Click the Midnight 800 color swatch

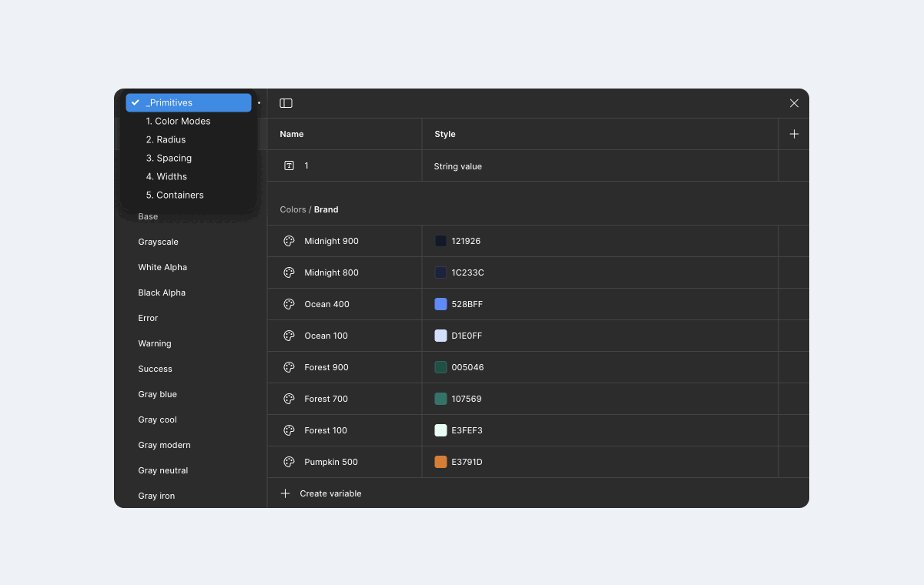coord(440,272)
